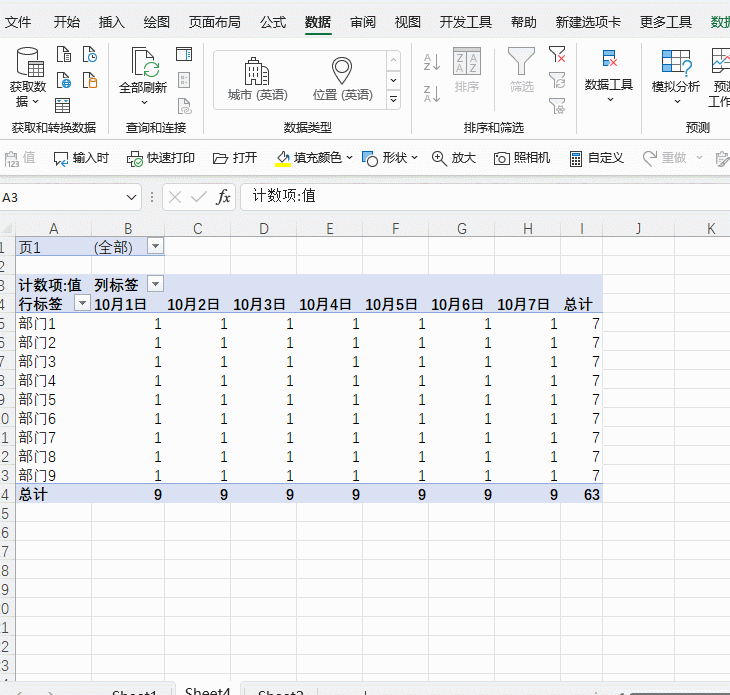
Task: Click the connection Properties icon
Action: point(184,80)
